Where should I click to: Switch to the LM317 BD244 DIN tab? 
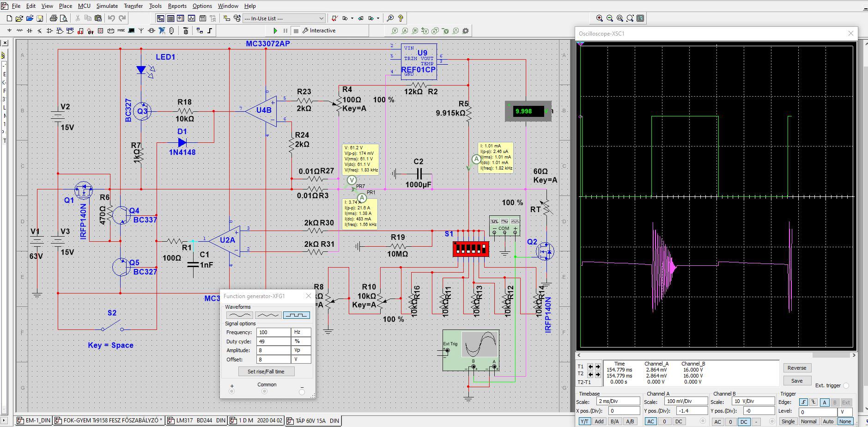[x=197, y=421]
